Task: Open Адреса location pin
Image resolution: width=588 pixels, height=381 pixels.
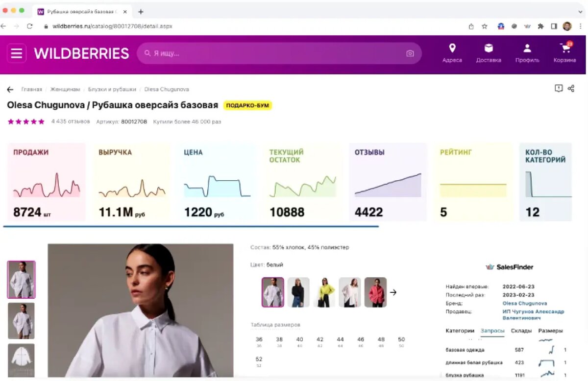Action: (452, 53)
